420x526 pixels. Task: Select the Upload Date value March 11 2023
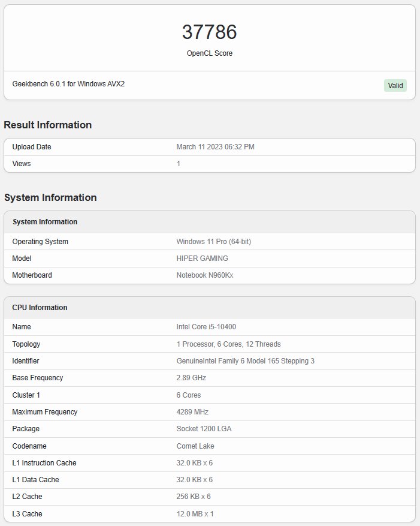click(x=215, y=147)
